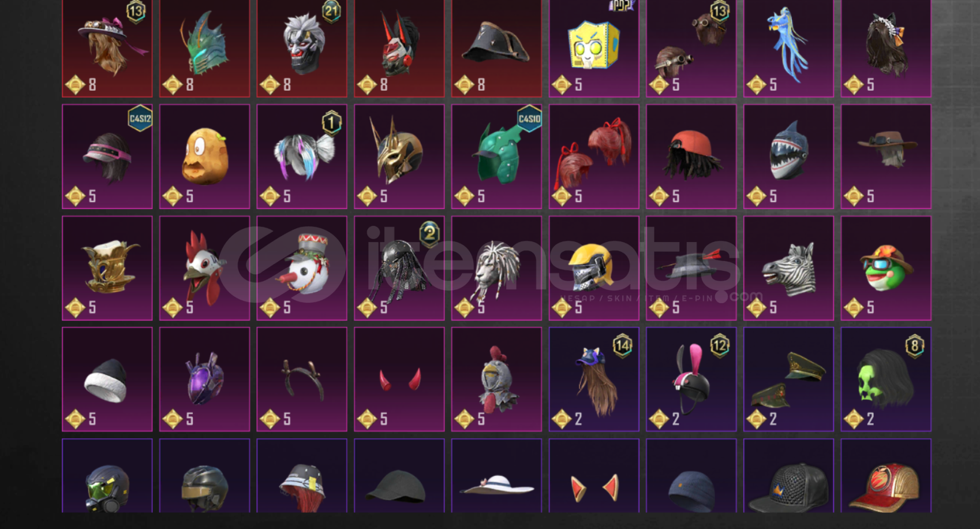980x529 pixels.
Task: Click the white-haired lion mask item
Action: coord(496,268)
